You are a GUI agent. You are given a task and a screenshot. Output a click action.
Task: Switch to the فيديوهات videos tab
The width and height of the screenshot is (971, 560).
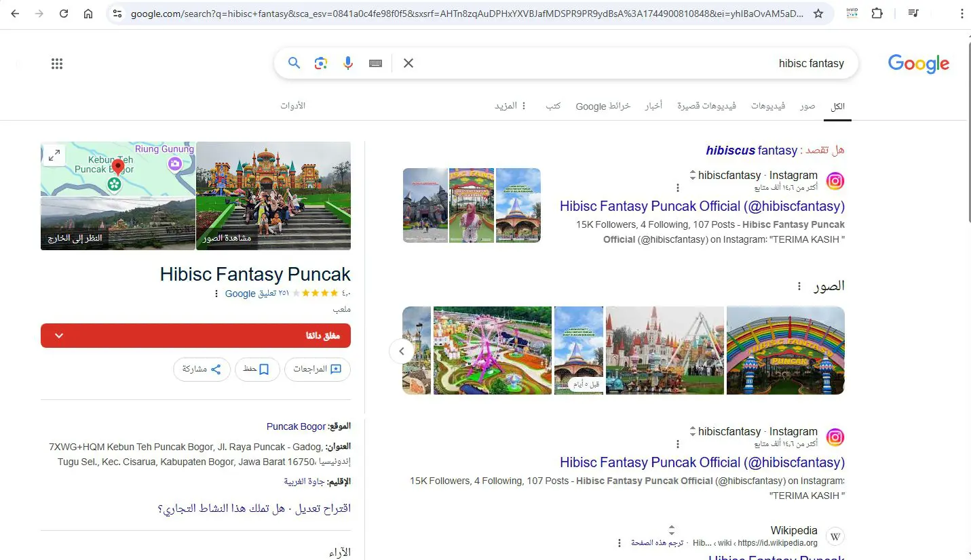click(768, 106)
